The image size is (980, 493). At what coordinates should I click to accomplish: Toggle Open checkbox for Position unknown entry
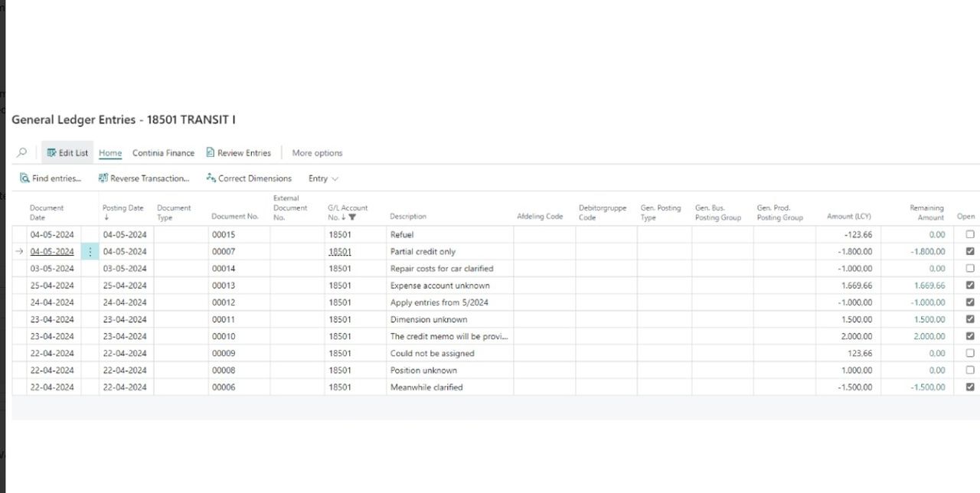[x=970, y=371]
